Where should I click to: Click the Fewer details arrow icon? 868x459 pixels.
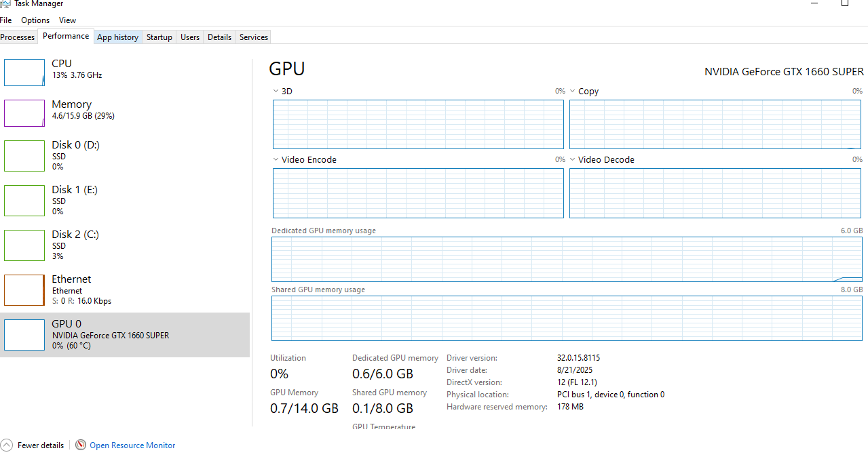[7, 445]
